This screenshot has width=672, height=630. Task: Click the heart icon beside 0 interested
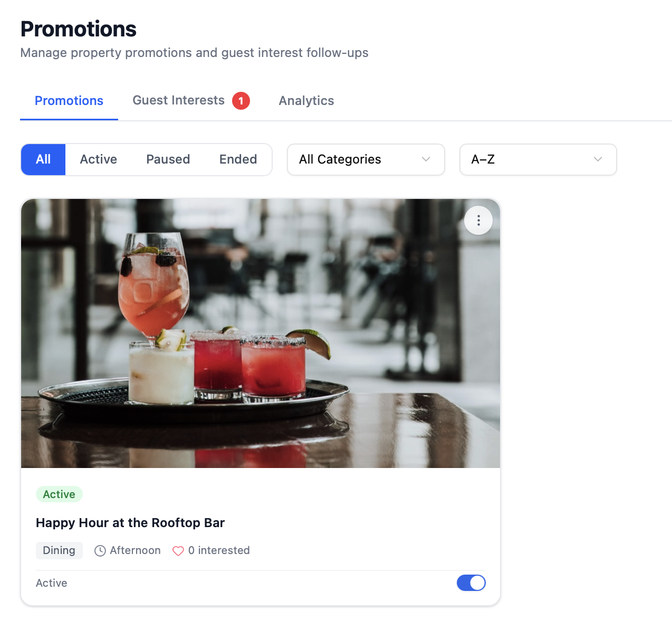178,551
